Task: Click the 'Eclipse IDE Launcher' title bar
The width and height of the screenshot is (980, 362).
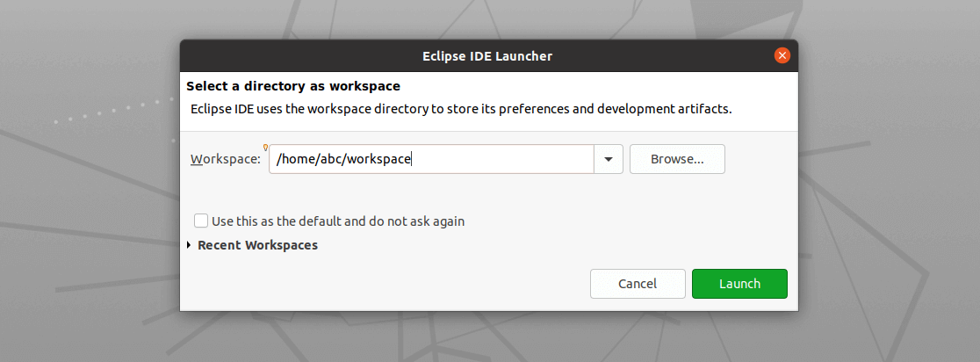Action: [x=487, y=56]
